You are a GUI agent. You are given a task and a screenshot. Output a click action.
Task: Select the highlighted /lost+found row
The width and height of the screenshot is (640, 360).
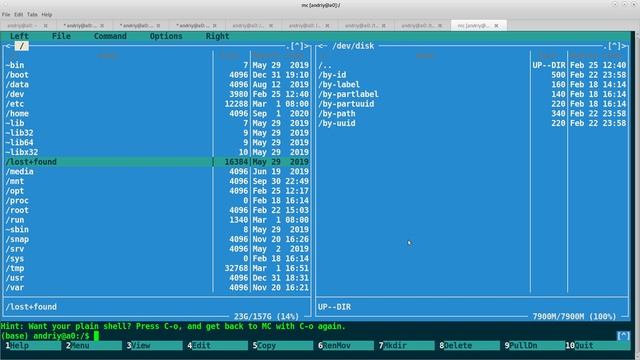click(x=157, y=162)
